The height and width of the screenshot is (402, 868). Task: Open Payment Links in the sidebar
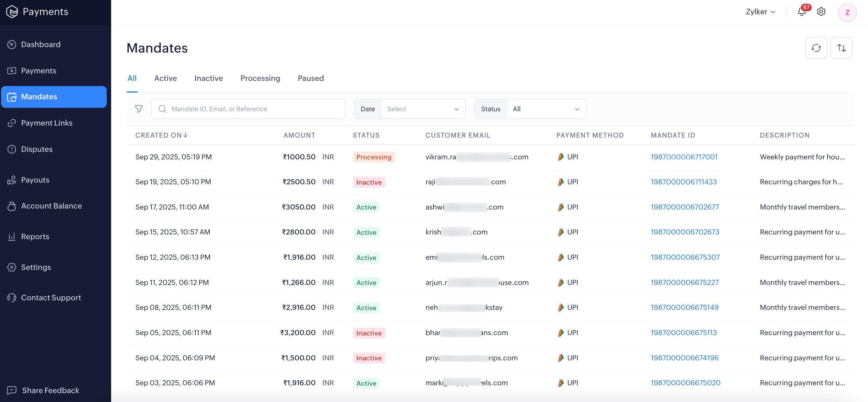tap(47, 123)
